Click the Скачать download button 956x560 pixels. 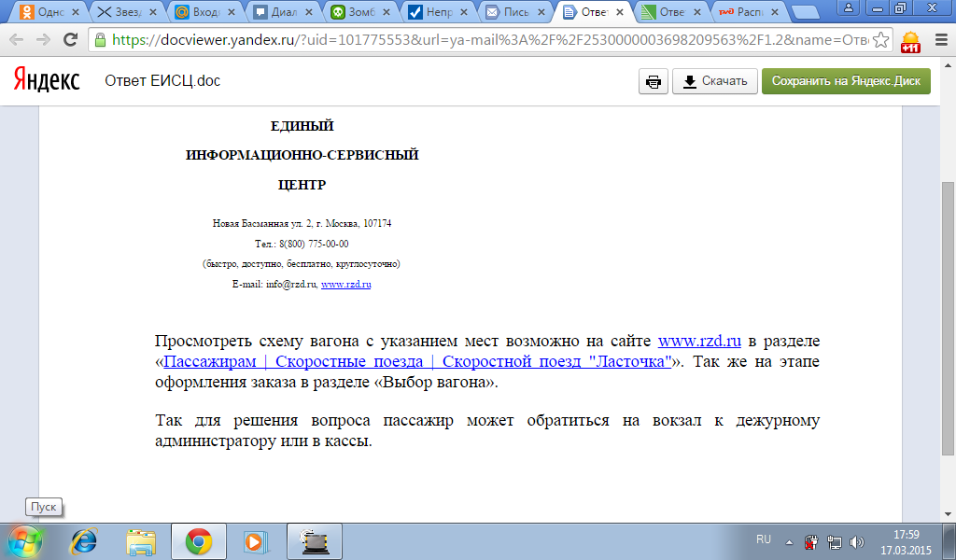tap(715, 81)
